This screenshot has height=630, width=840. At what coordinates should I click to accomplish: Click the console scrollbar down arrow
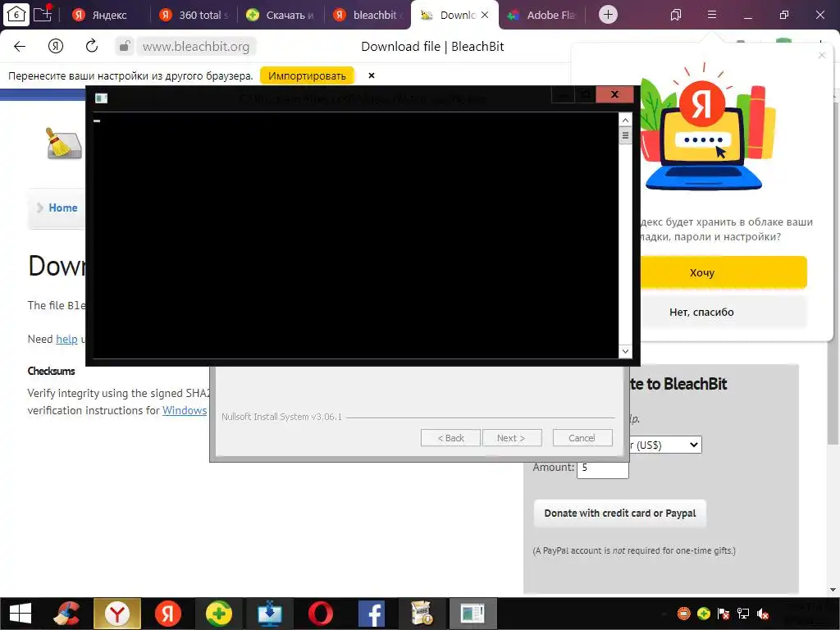click(x=625, y=351)
